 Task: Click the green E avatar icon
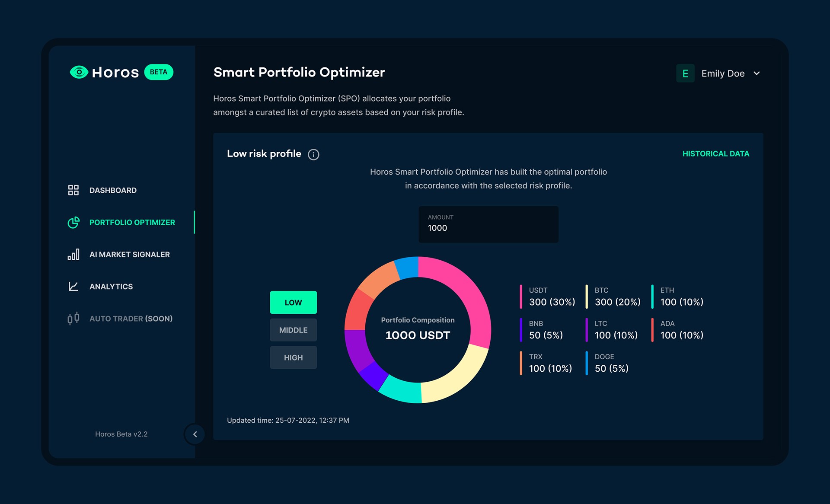click(x=685, y=73)
